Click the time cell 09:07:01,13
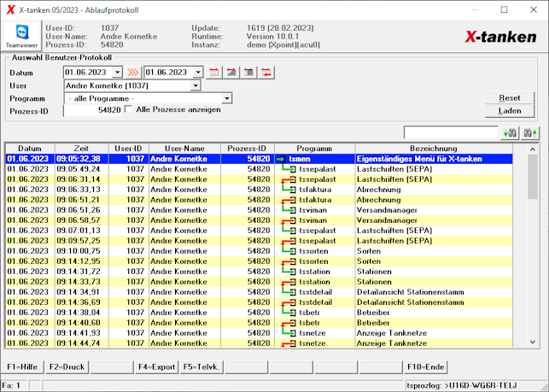The image size is (549, 392). (82, 231)
